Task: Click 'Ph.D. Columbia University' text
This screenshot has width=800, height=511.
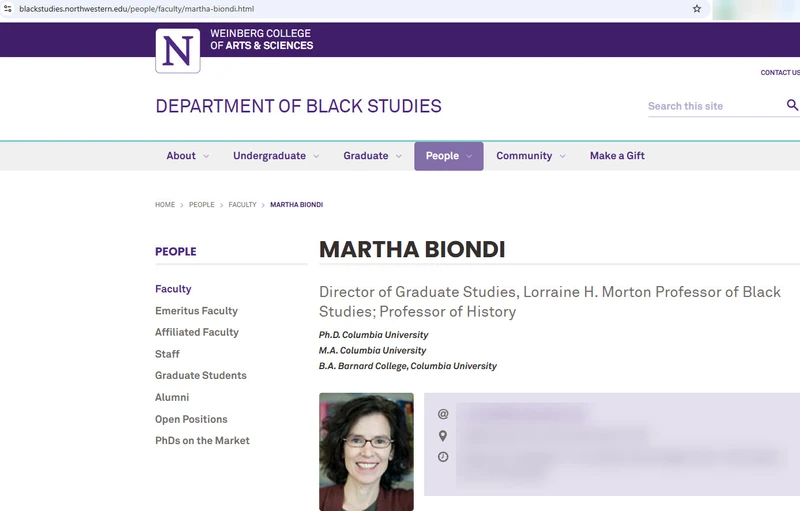Action: tap(373, 335)
